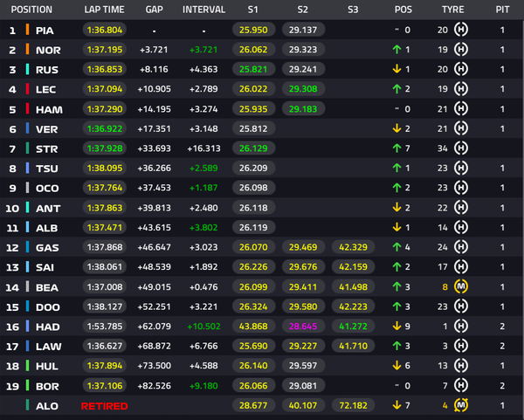
Task: Click the hard tyre icon in PIA's row
Action: 461,30
